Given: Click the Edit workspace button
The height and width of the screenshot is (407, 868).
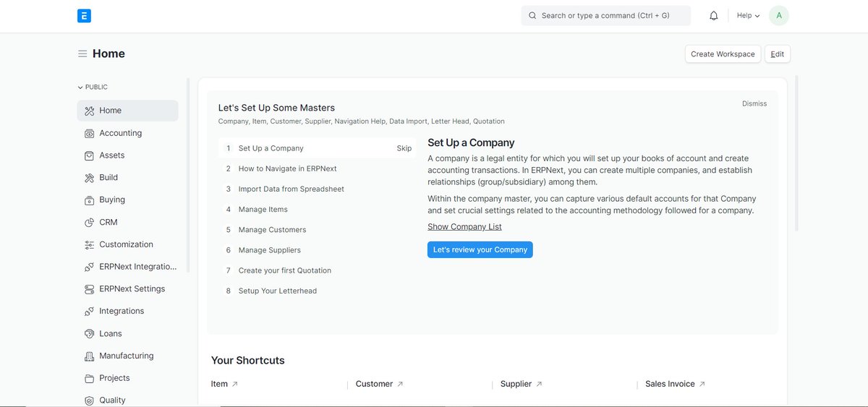Looking at the screenshot, I should click(x=778, y=53).
